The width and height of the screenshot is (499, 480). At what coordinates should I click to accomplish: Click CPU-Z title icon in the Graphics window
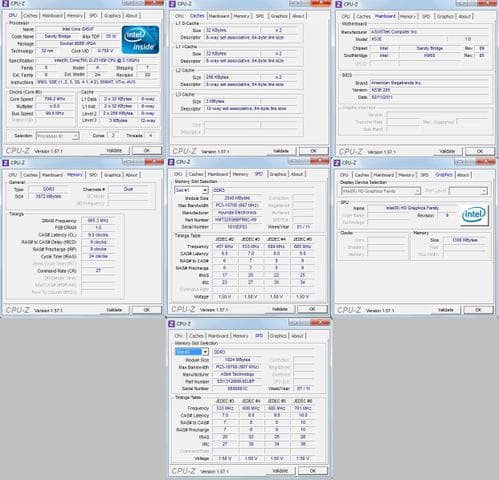tap(337, 163)
